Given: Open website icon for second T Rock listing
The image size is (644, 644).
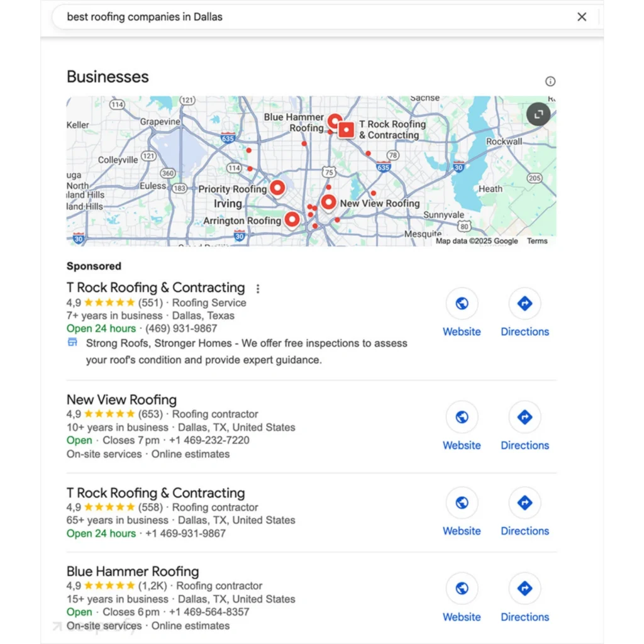Looking at the screenshot, I should (x=462, y=502).
